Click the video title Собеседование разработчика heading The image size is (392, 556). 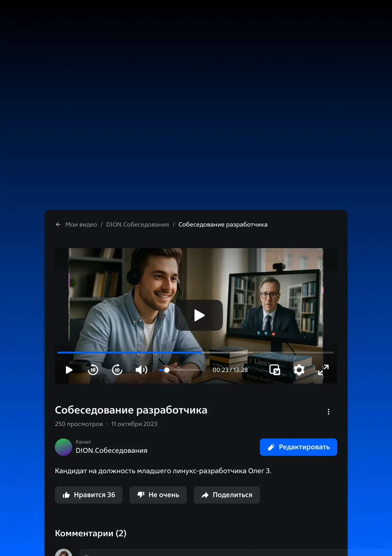tap(131, 410)
